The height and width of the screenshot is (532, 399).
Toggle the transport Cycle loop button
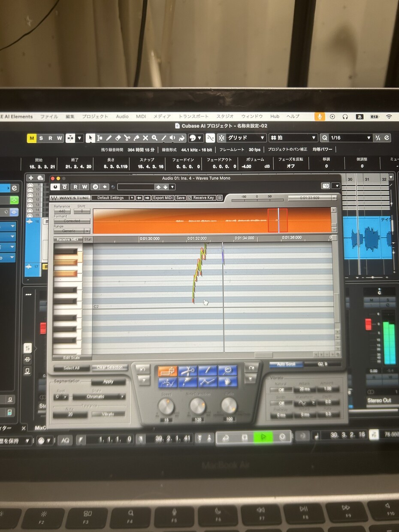pyautogui.click(x=226, y=437)
